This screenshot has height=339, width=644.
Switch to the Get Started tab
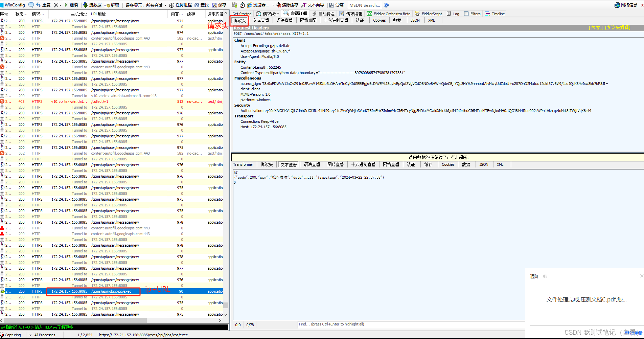coord(242,14)
